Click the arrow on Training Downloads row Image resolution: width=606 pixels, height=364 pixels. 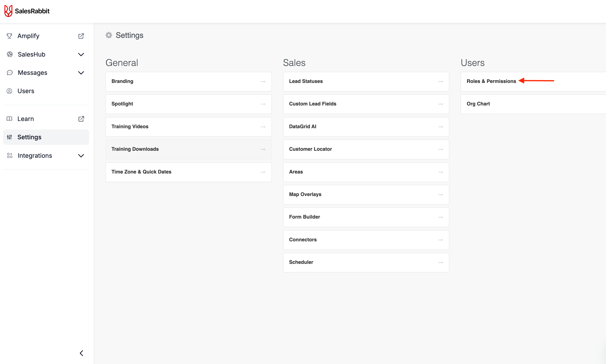pos(263,149)
